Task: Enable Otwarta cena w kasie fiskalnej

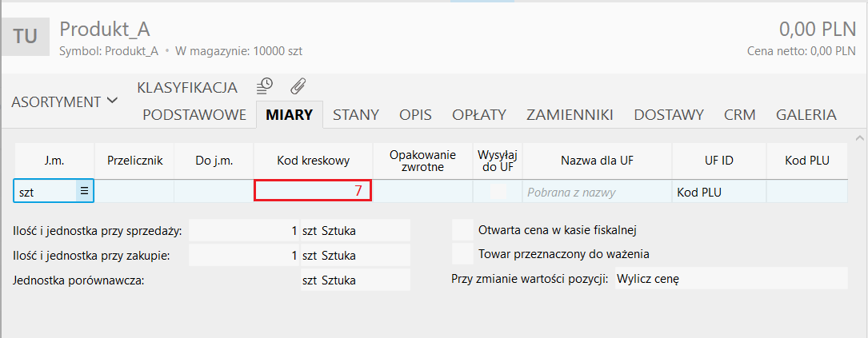Action: (462, 230)
